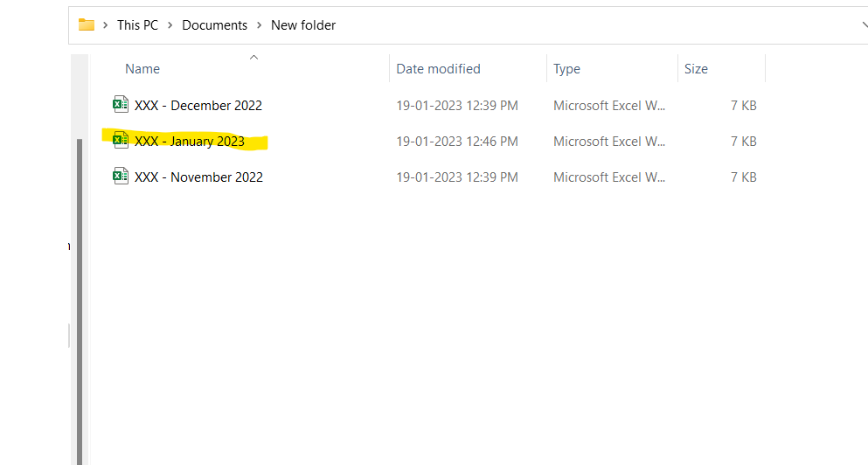Click the folder icon in the address bar
The height and width of the screenshot is (465, 868).
pyautogui.click(x=86, y=24)
